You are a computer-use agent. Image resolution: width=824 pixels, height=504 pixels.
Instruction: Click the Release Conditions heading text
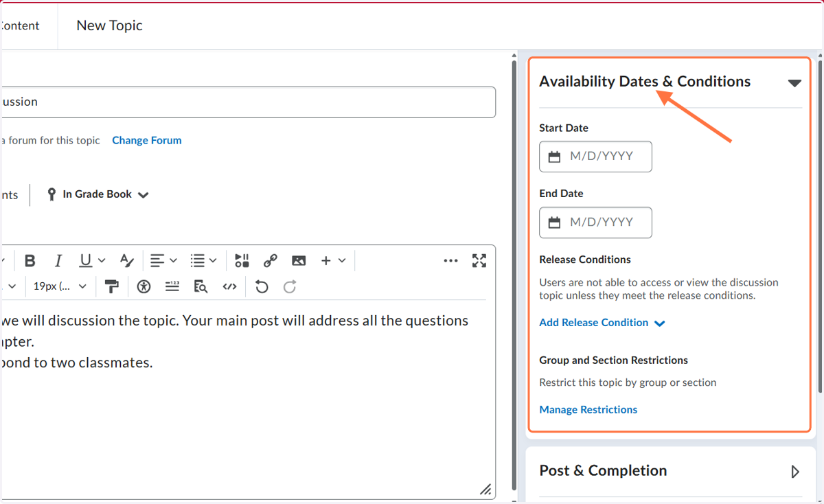585,260
